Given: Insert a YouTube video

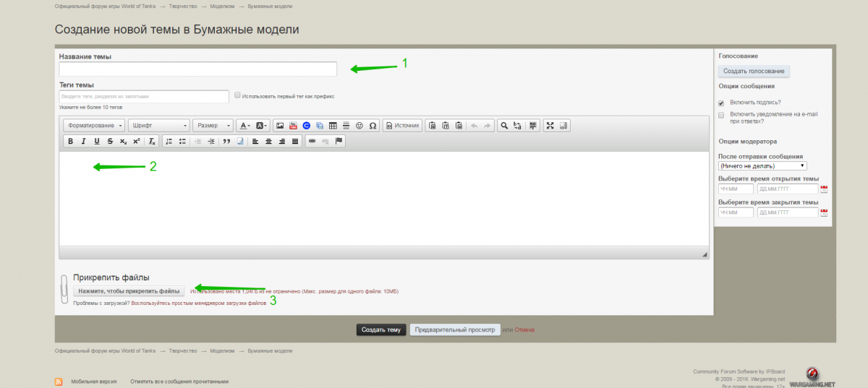Looking at the screenshot, I should [293, 125].
